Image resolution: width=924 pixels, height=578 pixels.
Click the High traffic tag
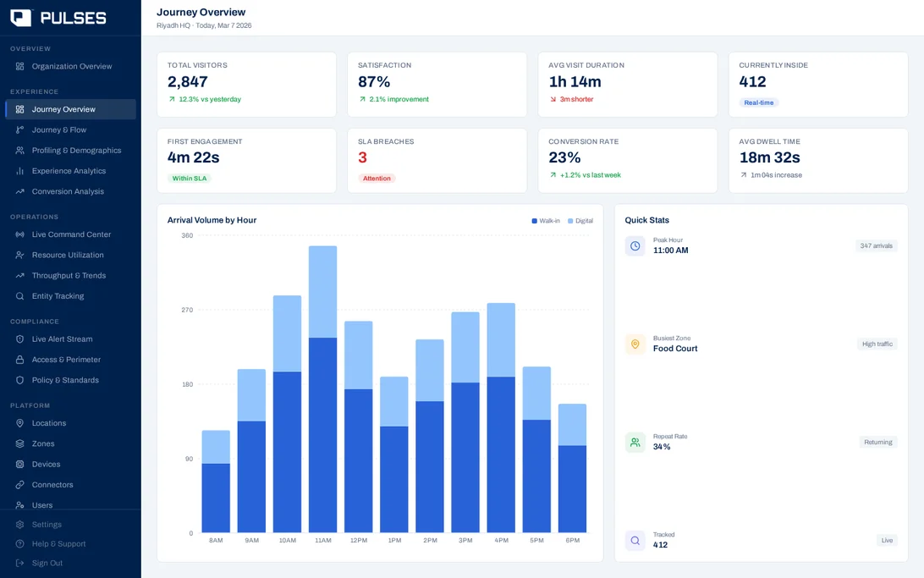[x=877, y=344]
